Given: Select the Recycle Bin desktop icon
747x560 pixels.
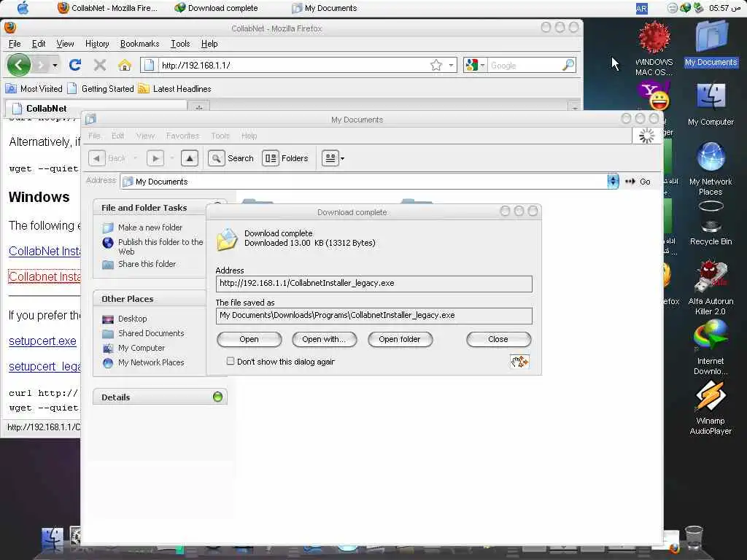Looking at the screenshot, I should coord(711,224).
